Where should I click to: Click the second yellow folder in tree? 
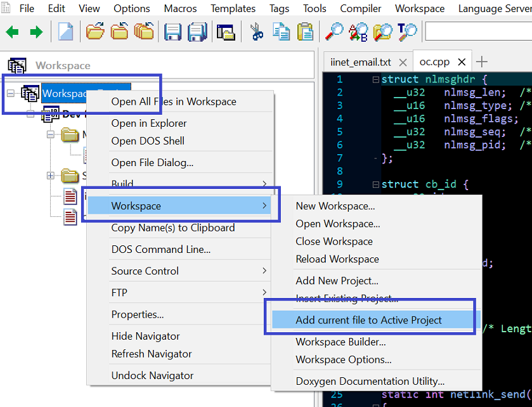click(x=70, y=176)
